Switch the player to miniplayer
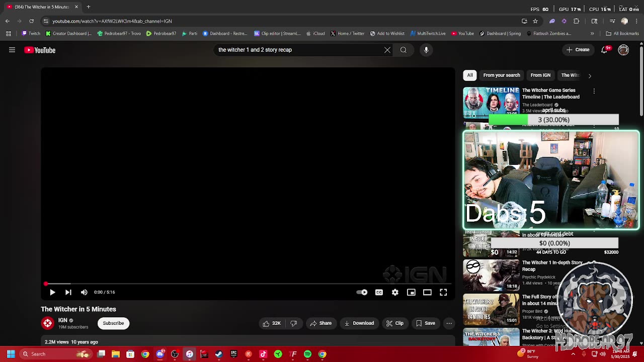 coord(411,292)
